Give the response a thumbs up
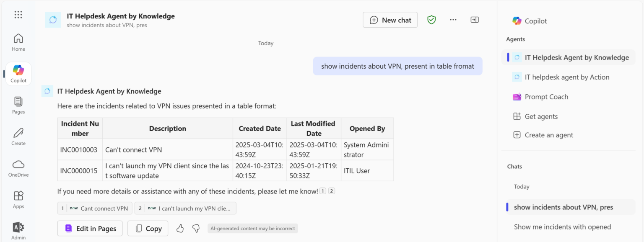644x242 pixels. tap(180, 228)
